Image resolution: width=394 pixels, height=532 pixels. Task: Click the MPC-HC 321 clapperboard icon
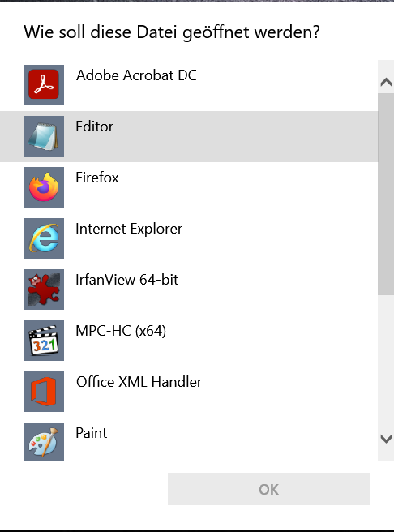(44, 341)
